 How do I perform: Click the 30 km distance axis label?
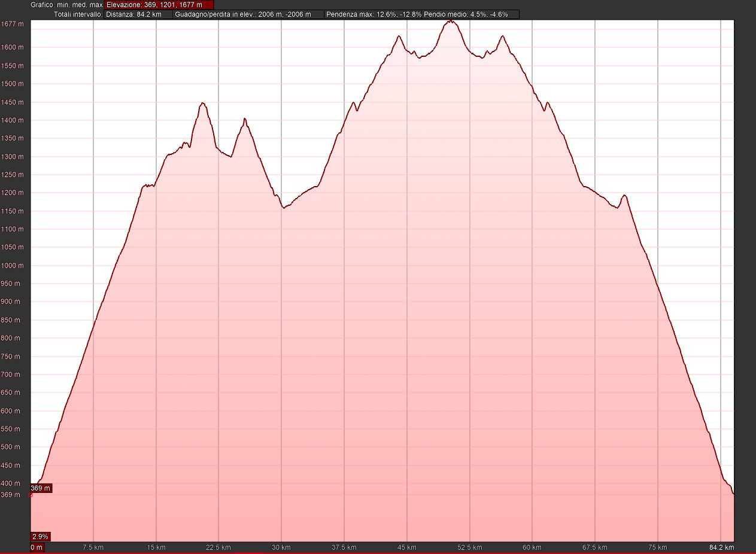281,547
